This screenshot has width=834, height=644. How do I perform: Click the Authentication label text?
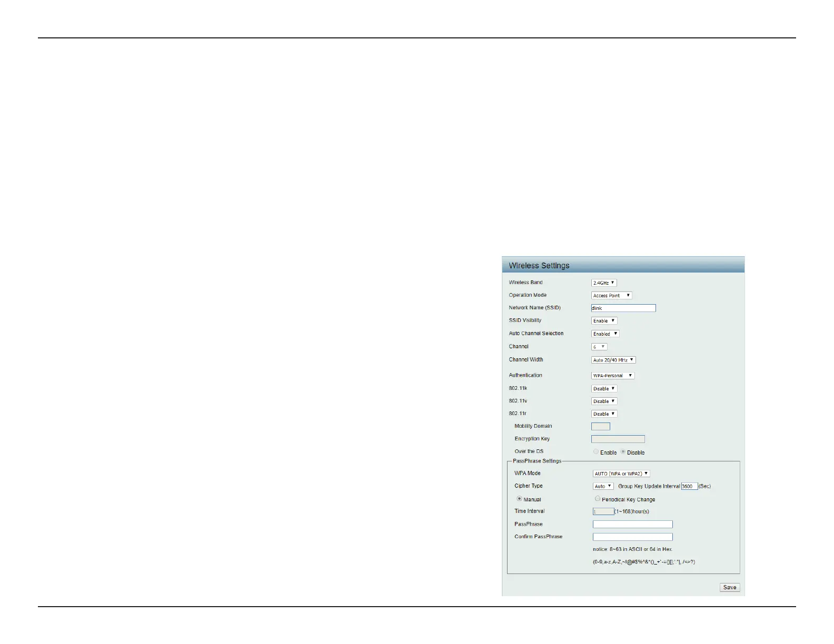pos(525,375)
